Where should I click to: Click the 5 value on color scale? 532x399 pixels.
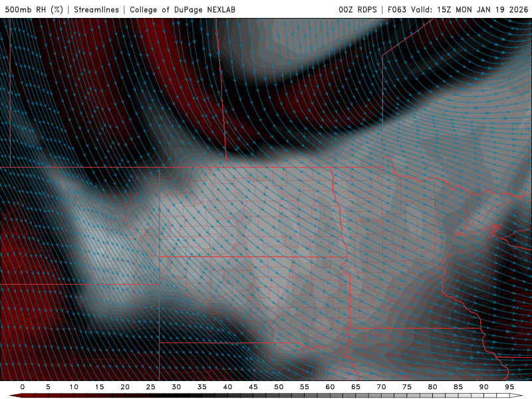[x=48, y=387]
